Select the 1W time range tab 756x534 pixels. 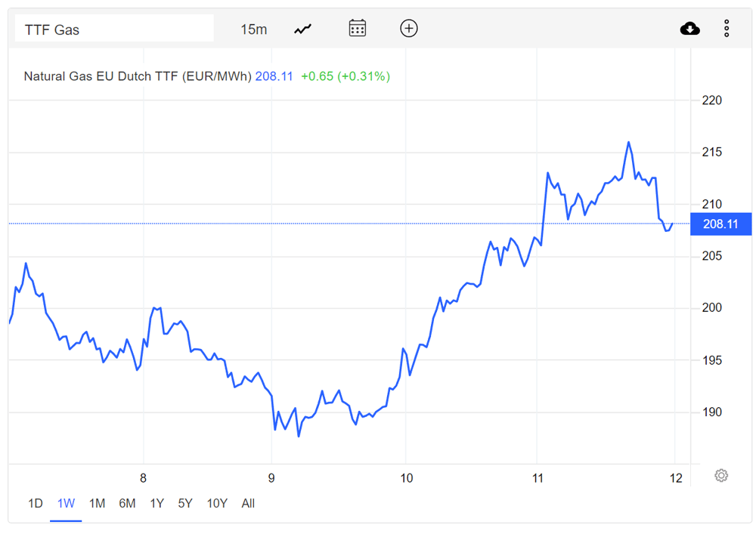66,504
